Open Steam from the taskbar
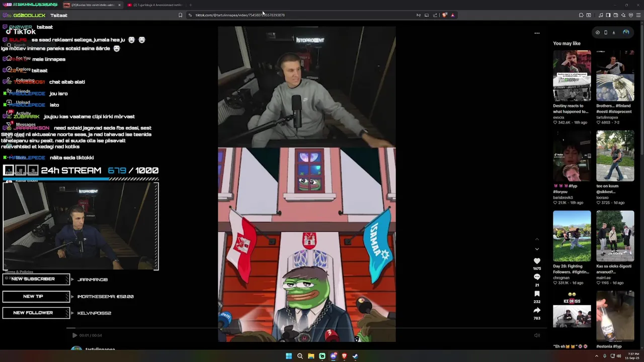 [x=355, y=356]
